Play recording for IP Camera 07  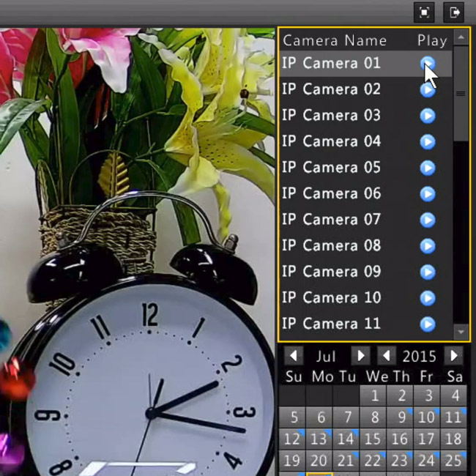pos(428,220)
